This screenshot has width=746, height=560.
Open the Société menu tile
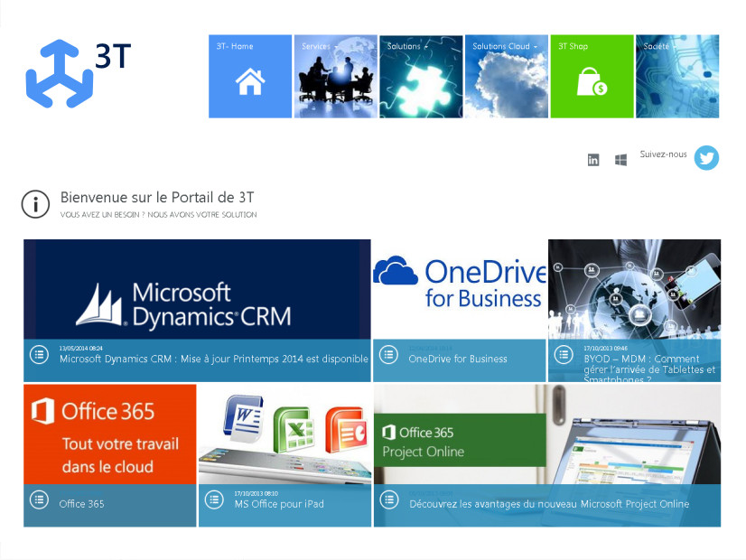(x=677, y=77)
